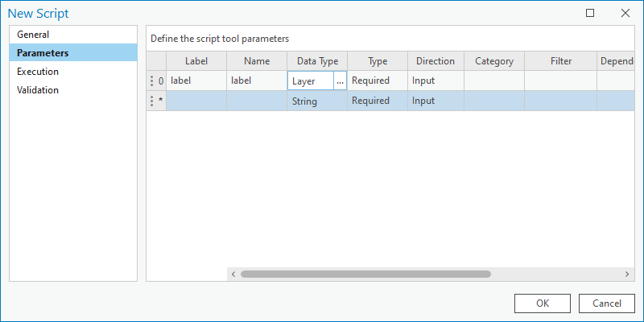644x322 pixels.
Task: Open String data type cell in new row
Action: click(x=317, y=101)
